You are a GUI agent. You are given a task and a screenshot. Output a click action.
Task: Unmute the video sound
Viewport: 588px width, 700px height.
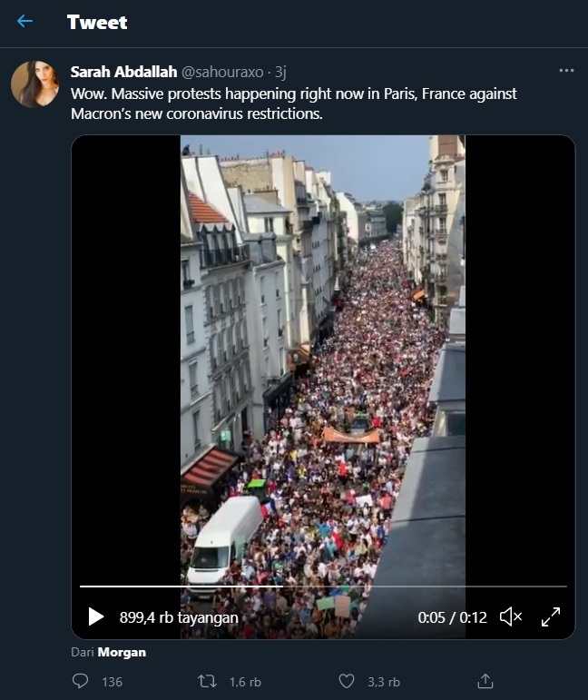point(511,616)
